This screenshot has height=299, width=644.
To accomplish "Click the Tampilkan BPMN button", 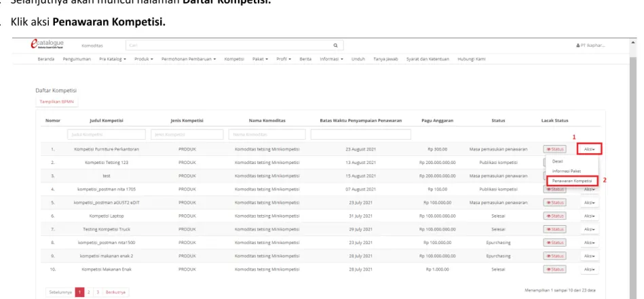I will coord(57,102).
